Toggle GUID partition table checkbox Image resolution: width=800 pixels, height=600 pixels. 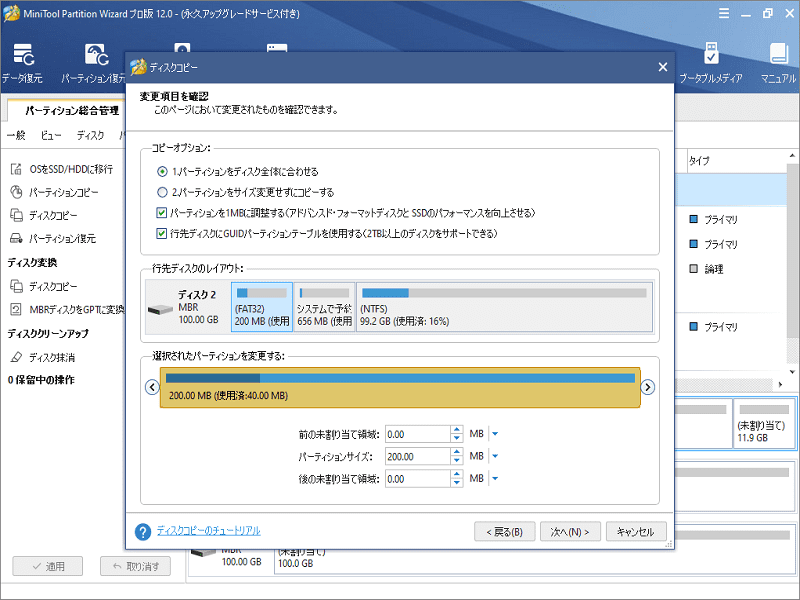162,234
